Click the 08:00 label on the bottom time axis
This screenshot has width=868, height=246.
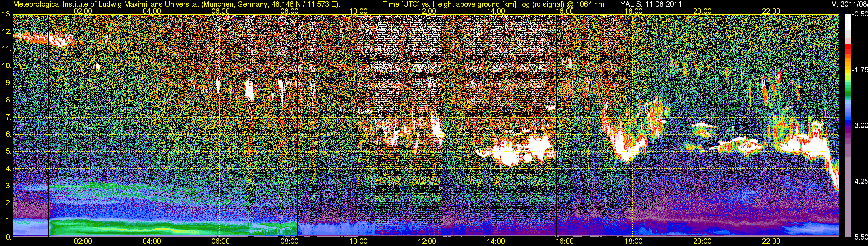(289, 241)
